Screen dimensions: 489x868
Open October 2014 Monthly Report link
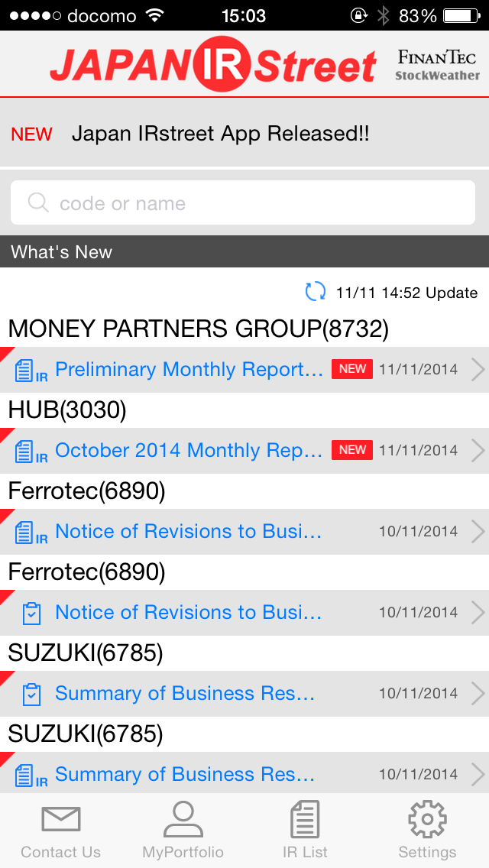pos(189,450)
